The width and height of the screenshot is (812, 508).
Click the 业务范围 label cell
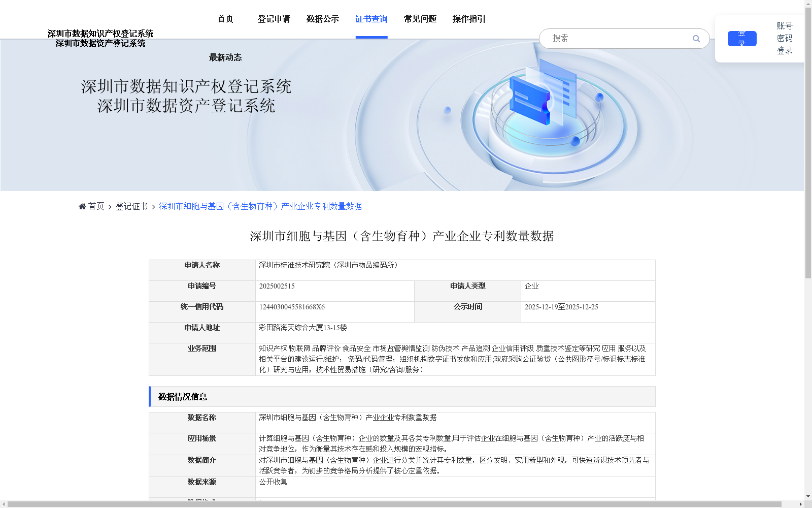point(202,359)
